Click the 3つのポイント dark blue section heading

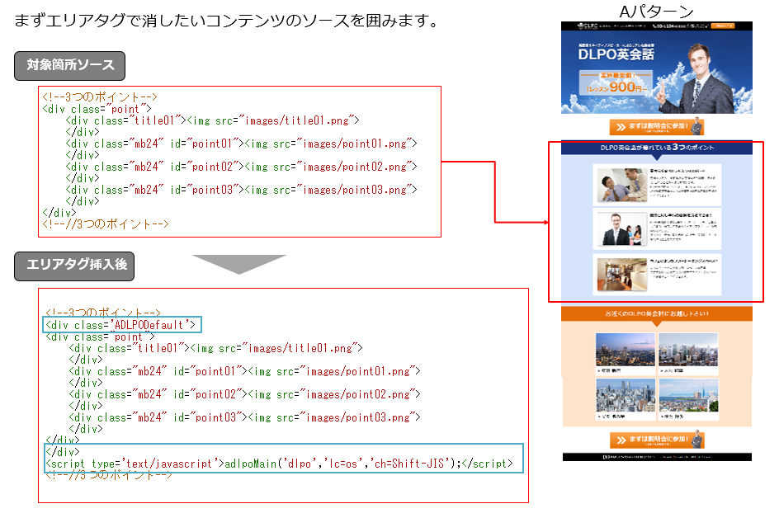657,148
